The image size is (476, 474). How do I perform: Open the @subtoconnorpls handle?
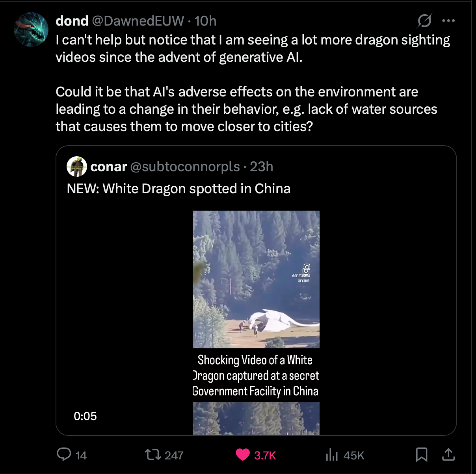coord(185,167)
